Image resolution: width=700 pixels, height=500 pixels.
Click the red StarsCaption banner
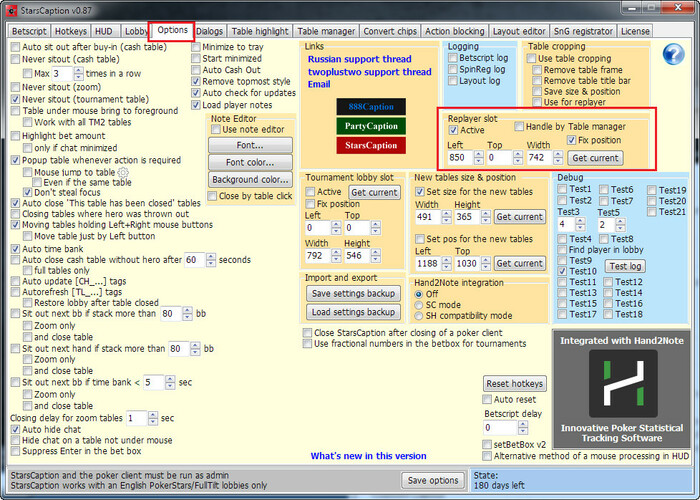point(371,146)
